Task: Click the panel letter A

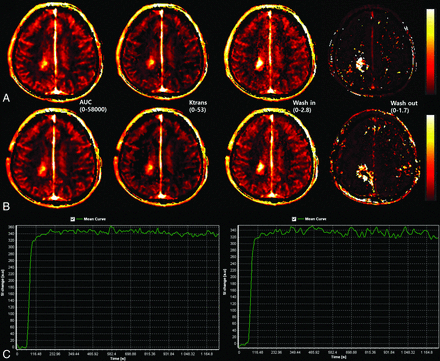Action: pyautogui.click(x=6, y=98)
